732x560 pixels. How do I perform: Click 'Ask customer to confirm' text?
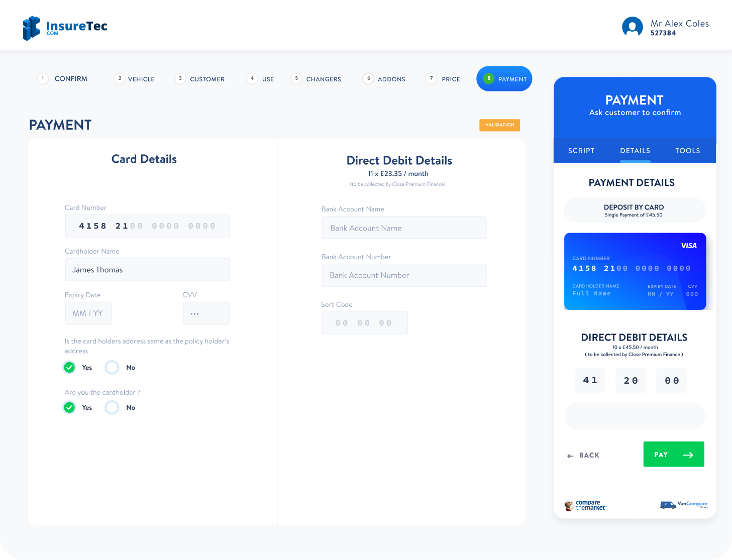635,113
